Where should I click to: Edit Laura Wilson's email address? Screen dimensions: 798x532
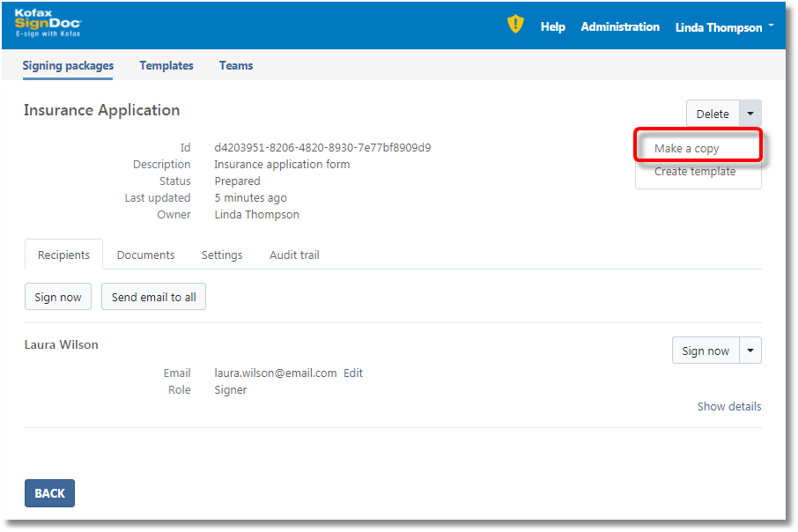click(x=353, y=373)
